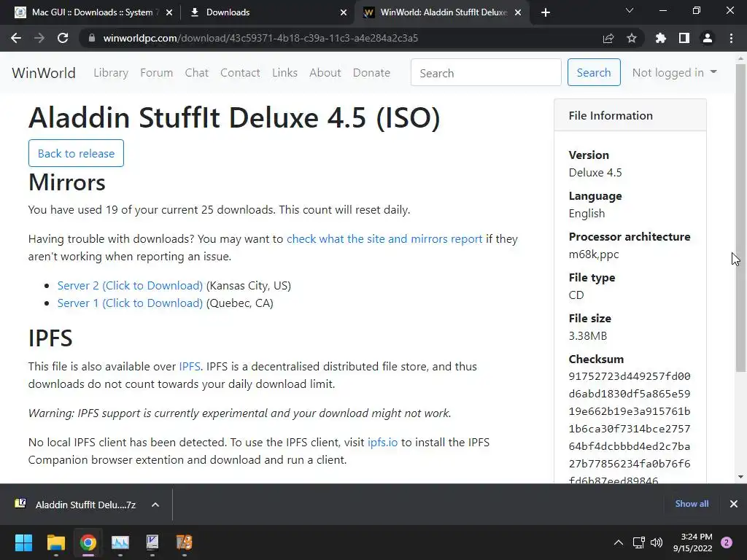Open the tab search chevron

(630, 10)
